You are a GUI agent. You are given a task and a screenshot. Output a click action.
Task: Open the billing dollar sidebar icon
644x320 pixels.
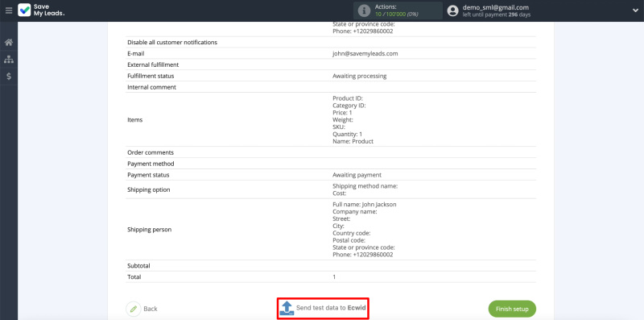point(9,77)
